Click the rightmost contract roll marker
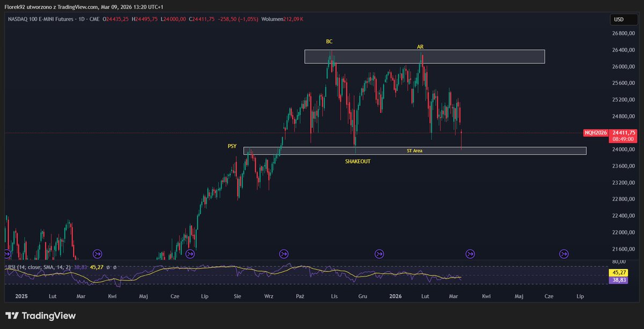The image size is (644, 329). (x=564, y=253)
